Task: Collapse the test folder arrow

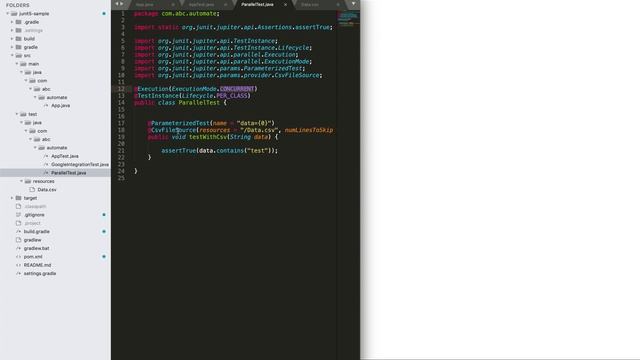Action: (x=17, y=114)
